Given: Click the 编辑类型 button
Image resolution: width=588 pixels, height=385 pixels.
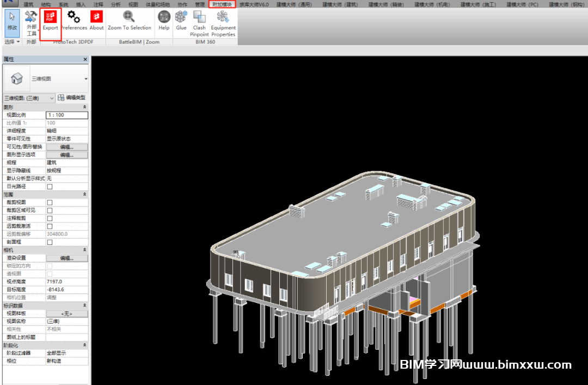Looking at the screenshot, I should click(72, 98).
